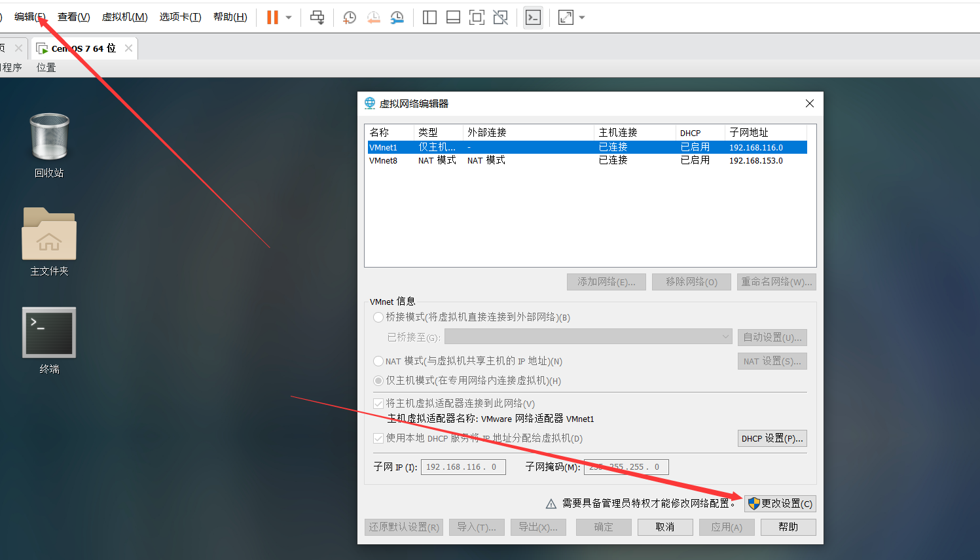Image resolution: width=980 pixels, height=560 pixels.
Task: Click the orange pause VM icon
Action: pyautogui.click(x=272, y=18)
